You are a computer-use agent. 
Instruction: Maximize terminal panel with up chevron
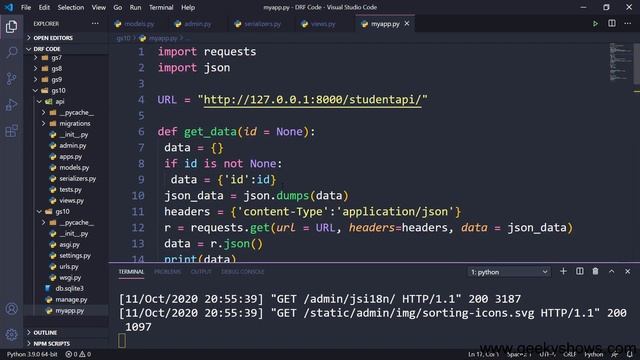point(611,271)
